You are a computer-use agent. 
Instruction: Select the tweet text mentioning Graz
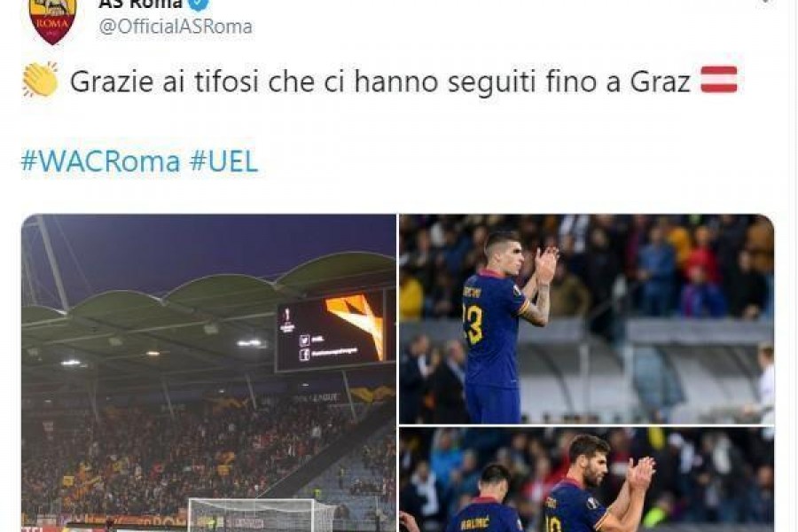click(x=380, y=81)
